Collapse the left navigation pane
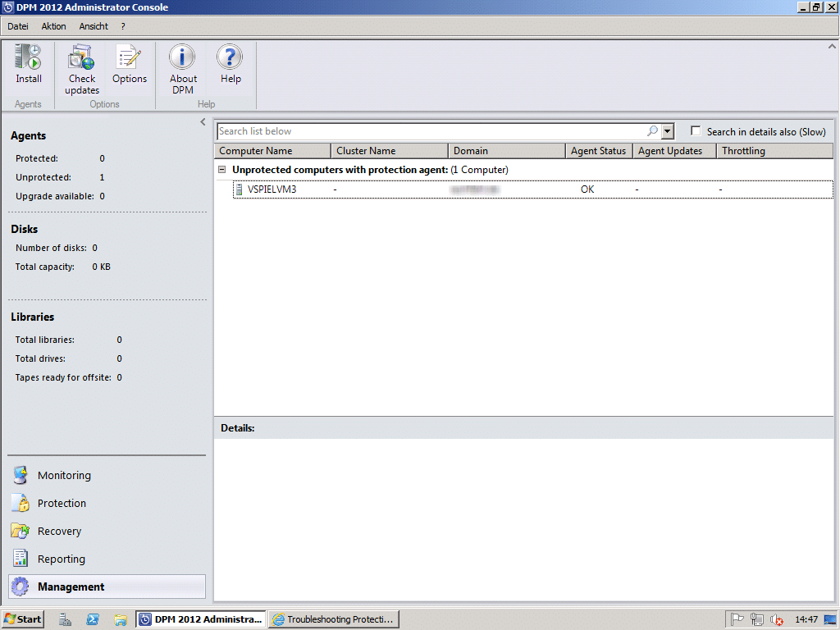Viewport: 840px width, 630px height. tap(203, 121)
